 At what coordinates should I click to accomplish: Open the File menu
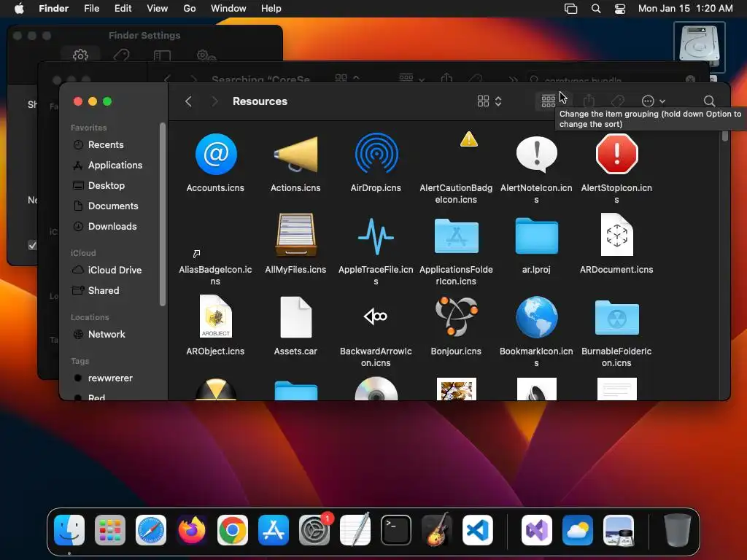pyautogui.click(x=91, y=9)
